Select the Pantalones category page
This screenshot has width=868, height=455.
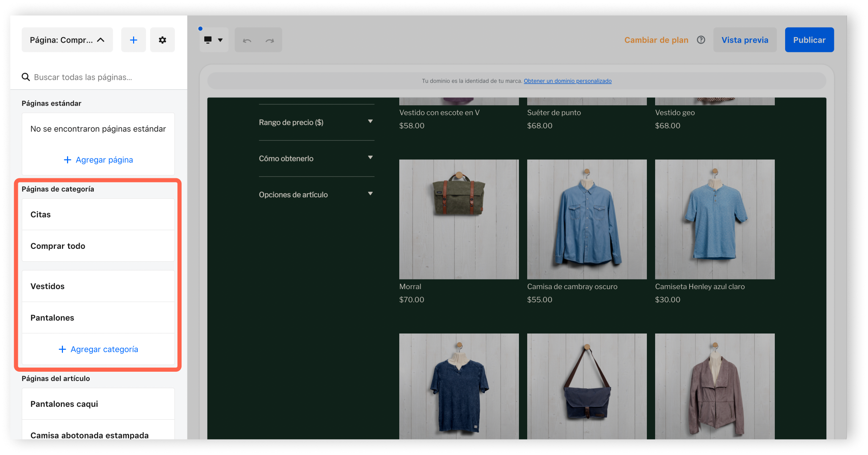click(x=98, y=318)
